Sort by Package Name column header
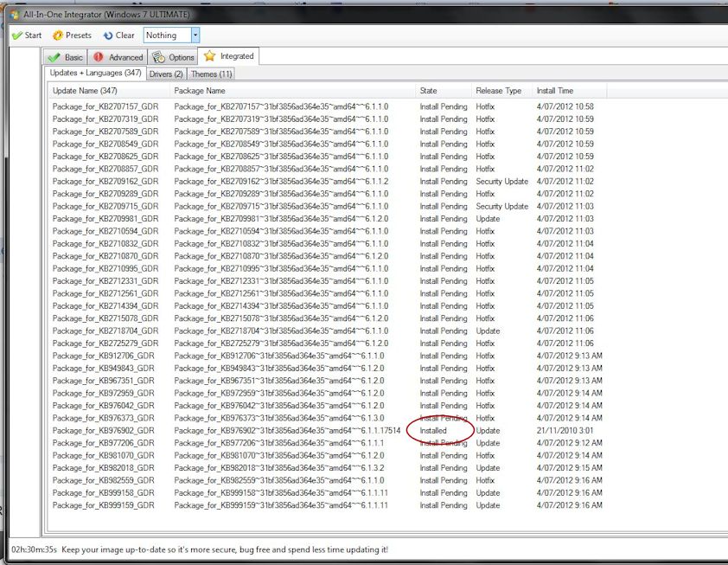The height and width of the screenshot is (565, 728). (292, 91)
